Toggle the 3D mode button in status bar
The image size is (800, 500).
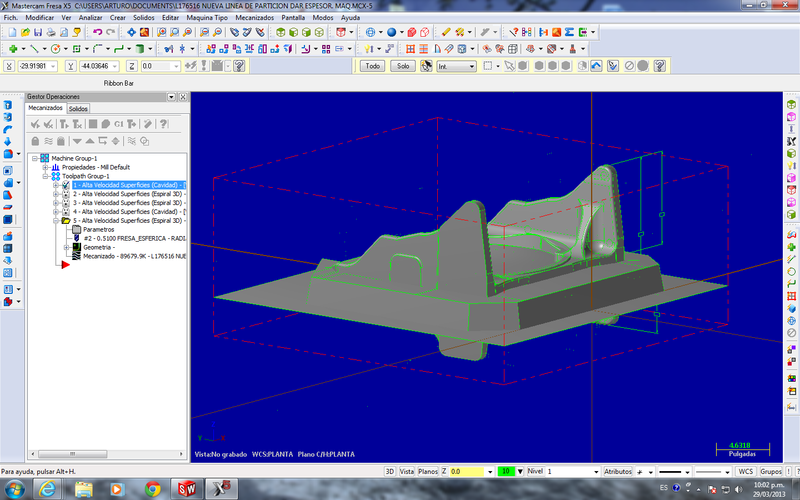pyautogui.click(x=390, y=470)
